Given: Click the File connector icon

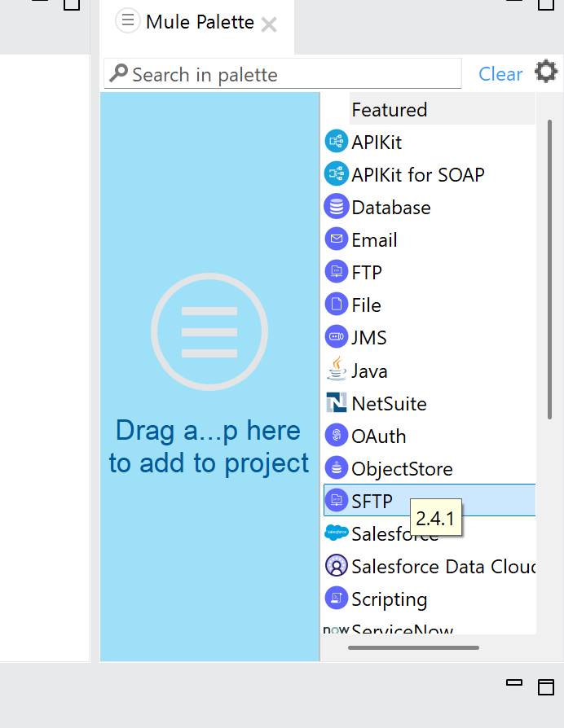Looking at the screenshot, I should 337,305.
